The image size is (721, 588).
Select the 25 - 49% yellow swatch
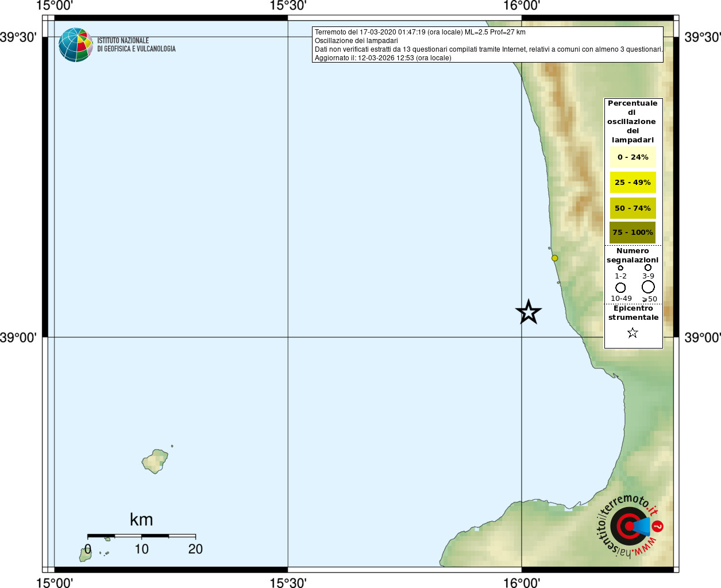(633, 182)
